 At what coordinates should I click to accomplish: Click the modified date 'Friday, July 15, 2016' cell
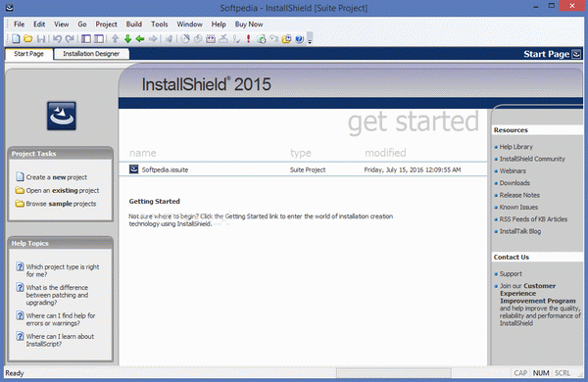coord(413,169)
